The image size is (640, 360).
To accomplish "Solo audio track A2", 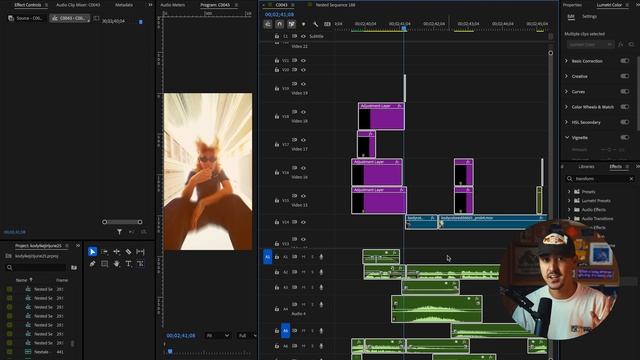I will (313, 272).
